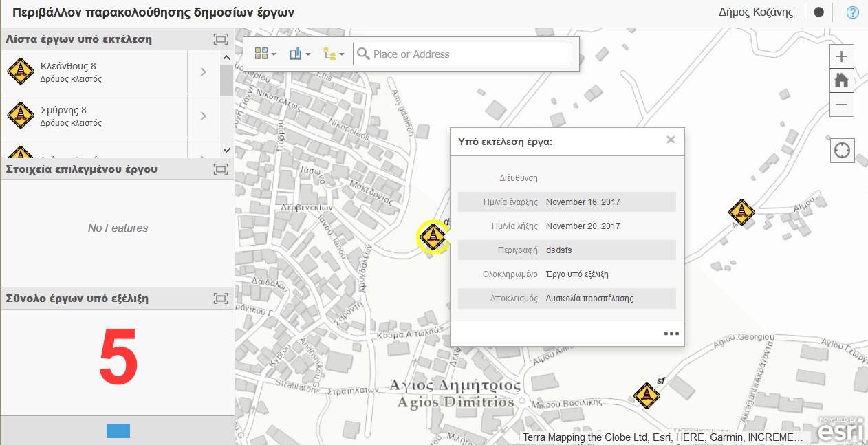This screenshot has height=445, width=868.
Task: Close the Υπό εκτέλεση έργα popup
Action: click(x=671, y=140)
